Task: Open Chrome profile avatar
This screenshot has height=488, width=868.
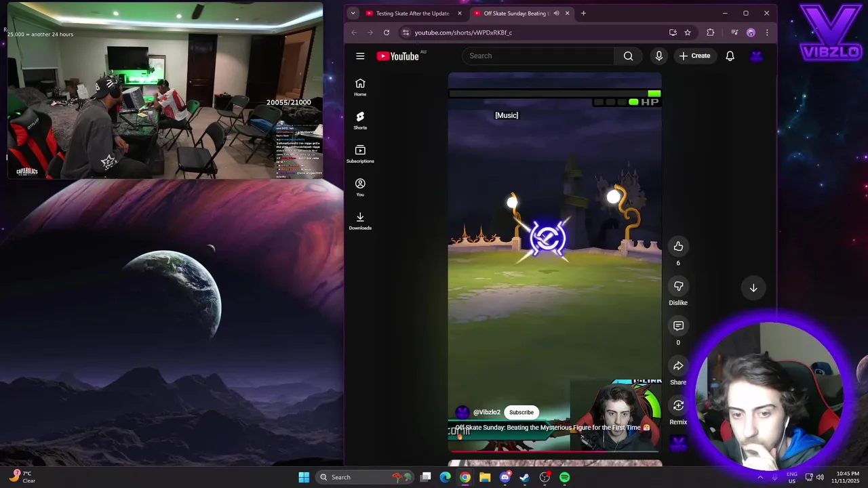Action: [751, 33]
